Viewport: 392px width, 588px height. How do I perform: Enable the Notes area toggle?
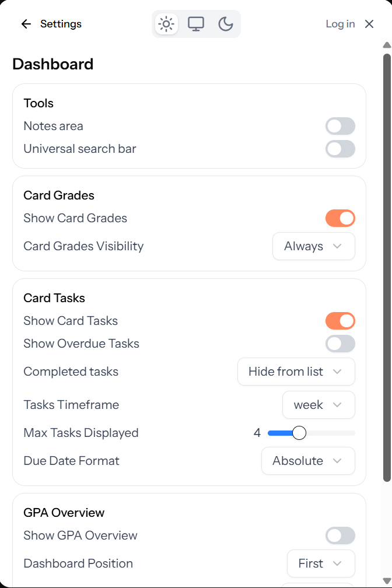pos(340,126)
